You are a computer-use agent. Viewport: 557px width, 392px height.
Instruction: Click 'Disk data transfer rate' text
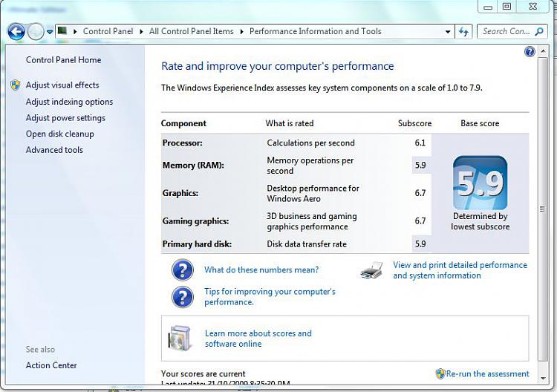307,244
